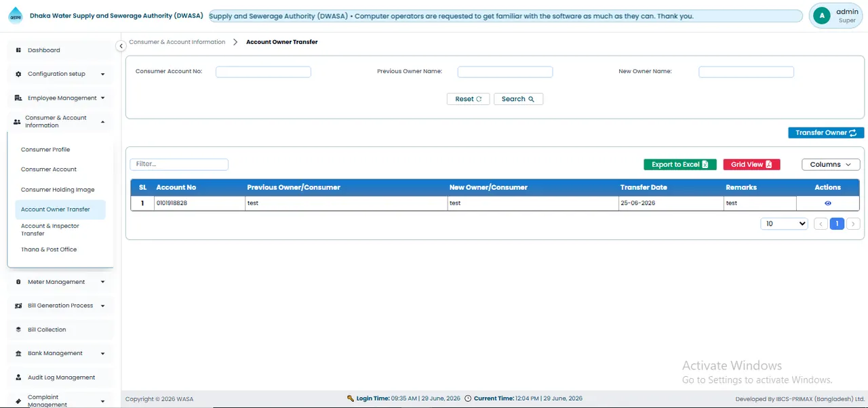This screenshot has height=408, width=868.
Task: Expand the Bank Management menu arrow
Action: [102, 354]
